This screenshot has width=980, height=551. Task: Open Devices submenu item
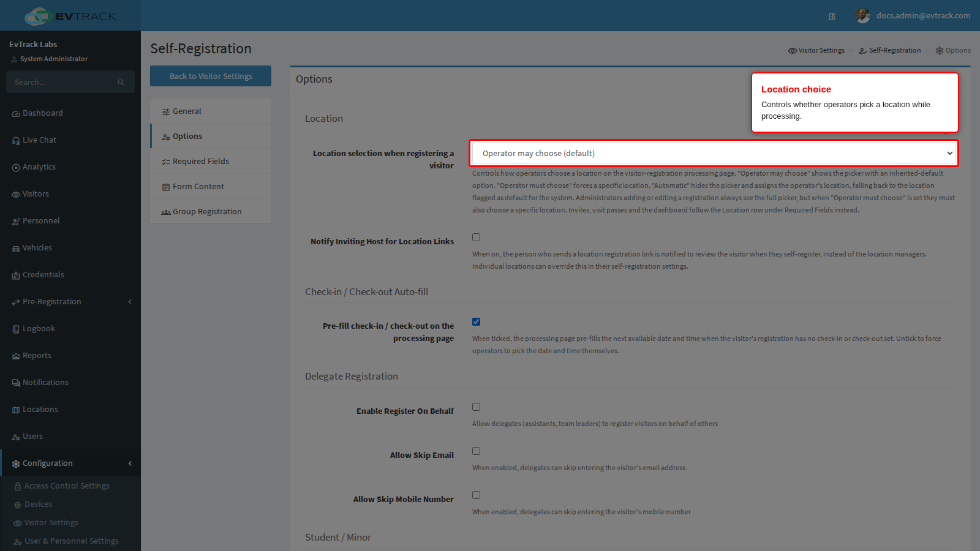[70, 504]
